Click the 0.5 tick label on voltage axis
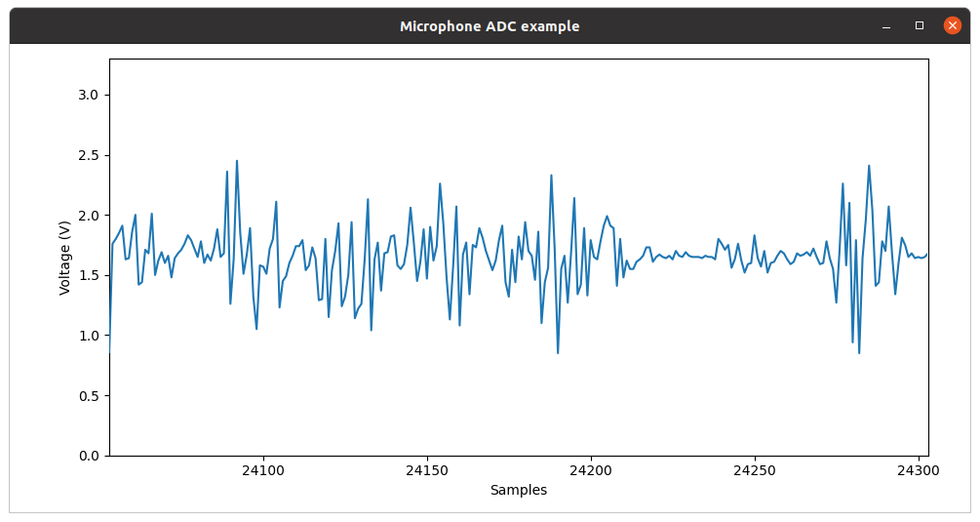This screenshot has width=980, height=522. 87,395
